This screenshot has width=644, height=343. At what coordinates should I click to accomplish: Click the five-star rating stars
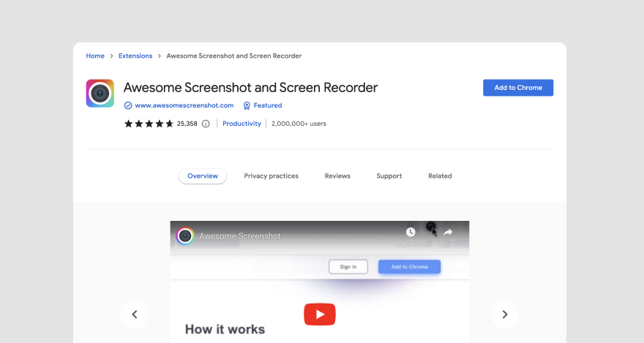pos(149,124)
